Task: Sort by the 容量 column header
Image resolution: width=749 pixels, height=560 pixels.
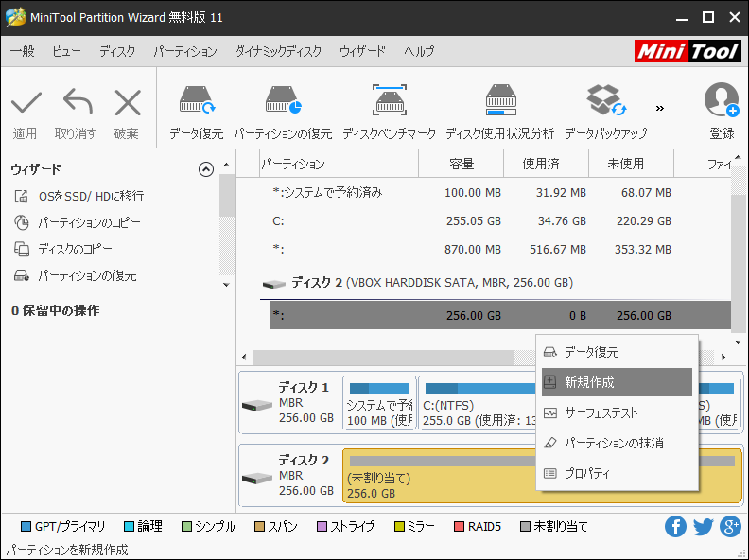Action: pos(461,164)
